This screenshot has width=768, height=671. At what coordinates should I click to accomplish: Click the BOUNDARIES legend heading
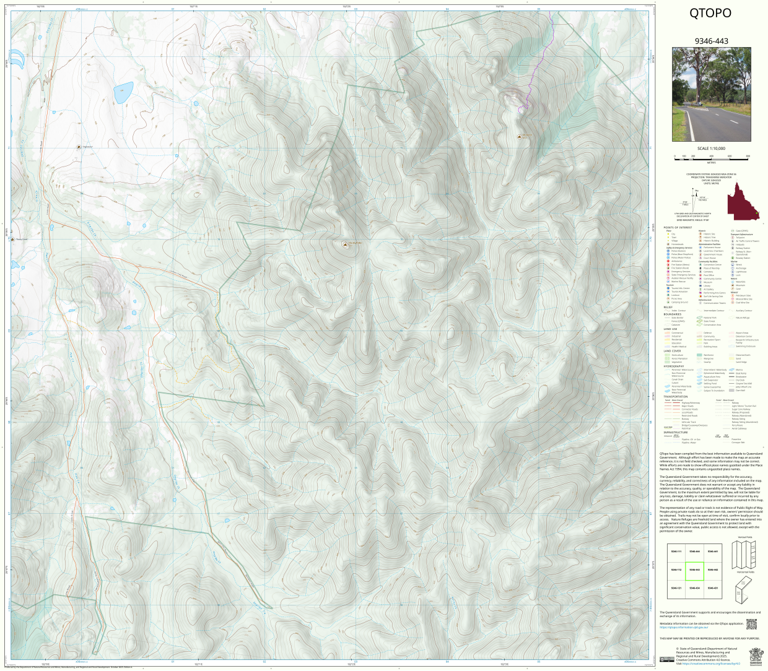pos(672,314)
